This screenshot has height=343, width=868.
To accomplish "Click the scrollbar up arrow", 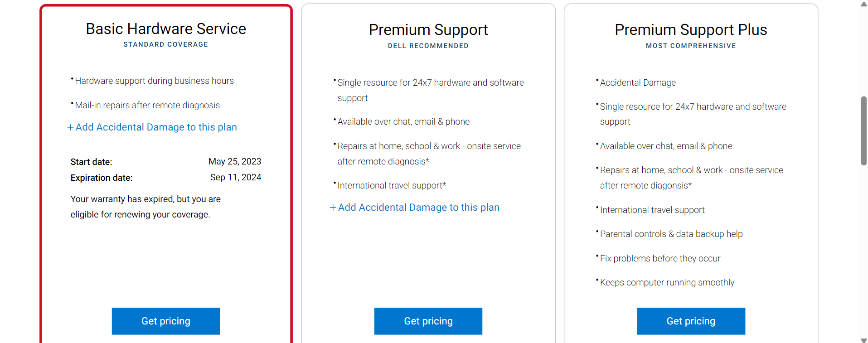I will click(863, 4).
